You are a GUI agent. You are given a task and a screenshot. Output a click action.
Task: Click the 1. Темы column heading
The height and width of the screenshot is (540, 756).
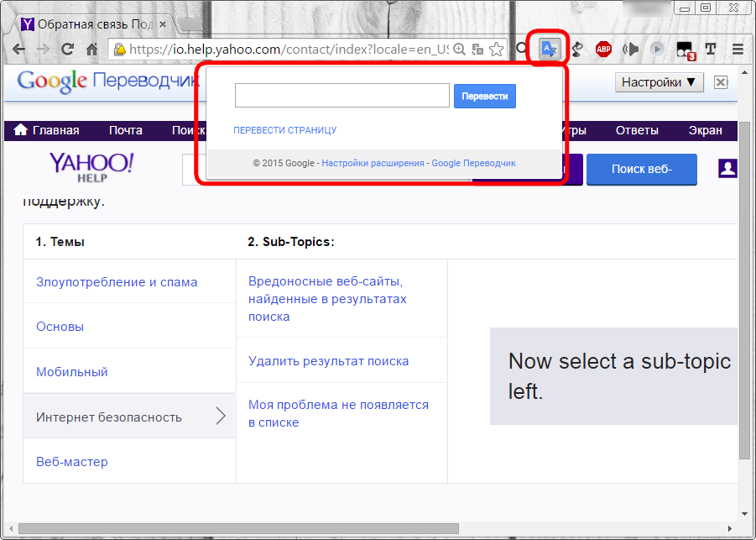pos(60,242)
